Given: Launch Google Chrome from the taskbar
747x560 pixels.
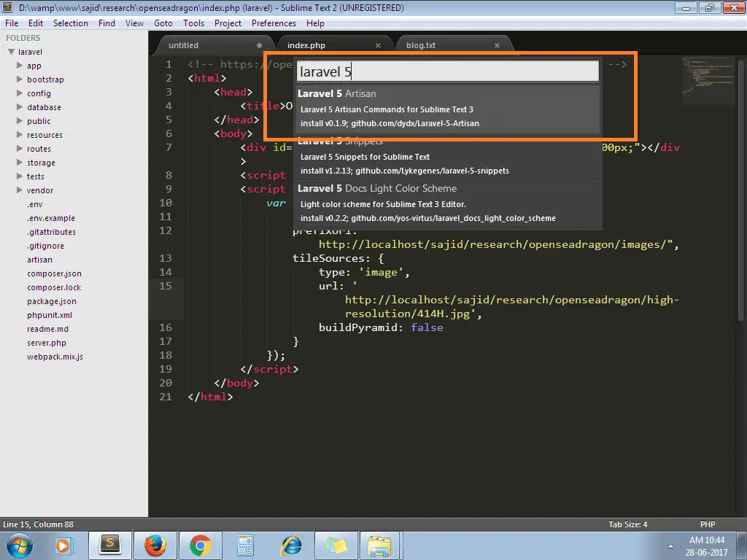Looking at the screenshot, I should pyautogui.click(x=201, y=545).
